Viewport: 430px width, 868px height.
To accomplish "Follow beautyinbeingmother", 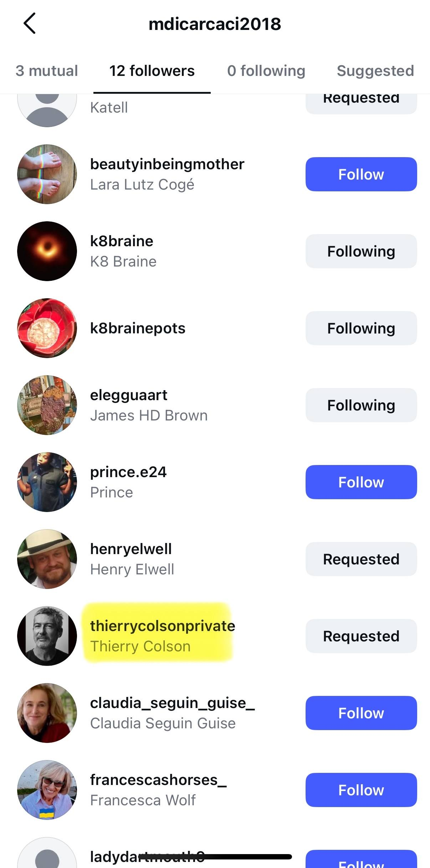I will pyautogui.click(x=361, y=174).
